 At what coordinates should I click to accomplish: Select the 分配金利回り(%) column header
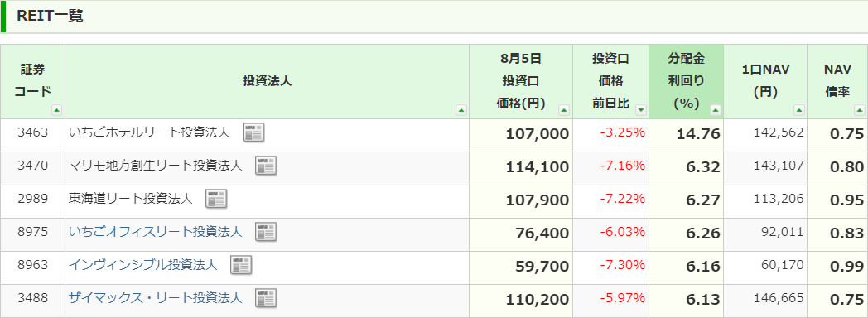click(x=687, y=81)
